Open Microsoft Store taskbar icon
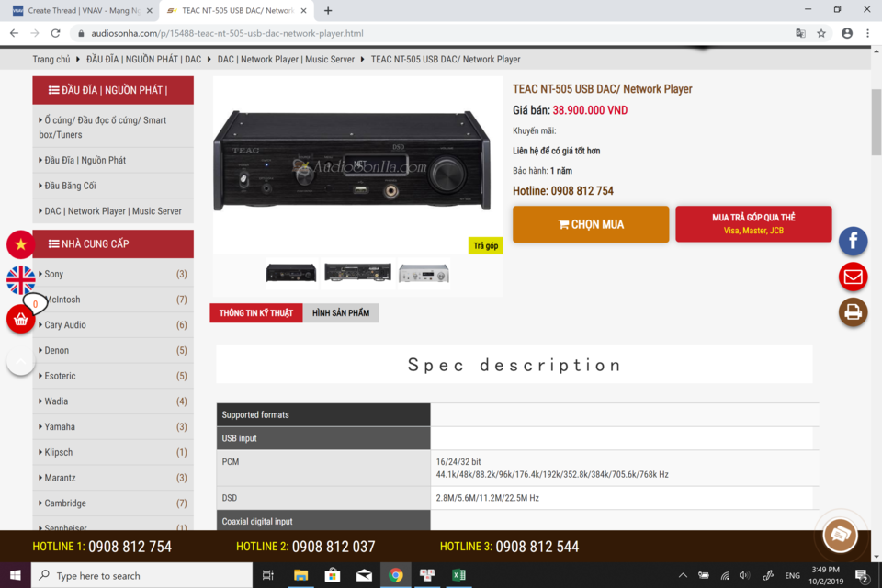Image resolution: width=882 pixels, height=588 pixels. coord(333,575)
